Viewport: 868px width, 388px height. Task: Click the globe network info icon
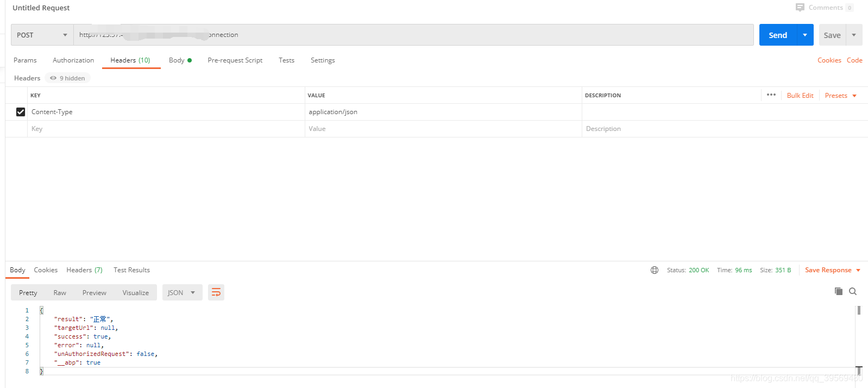(655, 270)
